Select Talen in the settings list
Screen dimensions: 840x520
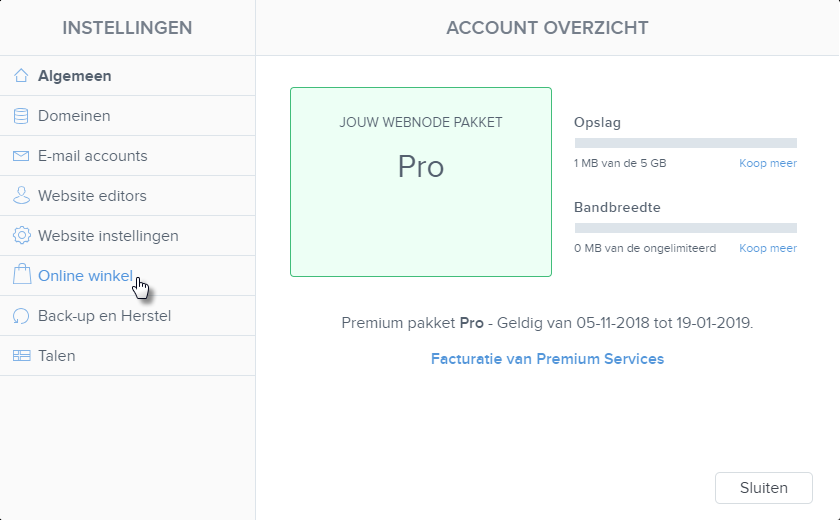click(128, 356)
